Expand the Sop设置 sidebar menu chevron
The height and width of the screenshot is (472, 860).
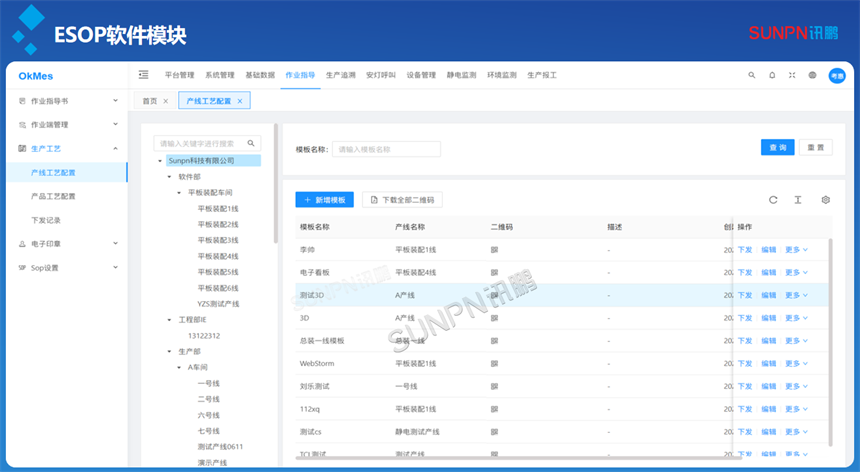click(x=115, y=268)
